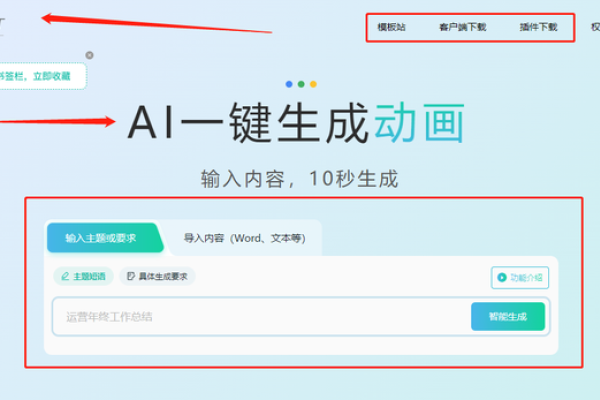Click the document icon beside 具体生成要求

pyautogui.click(x=131, y=276)
